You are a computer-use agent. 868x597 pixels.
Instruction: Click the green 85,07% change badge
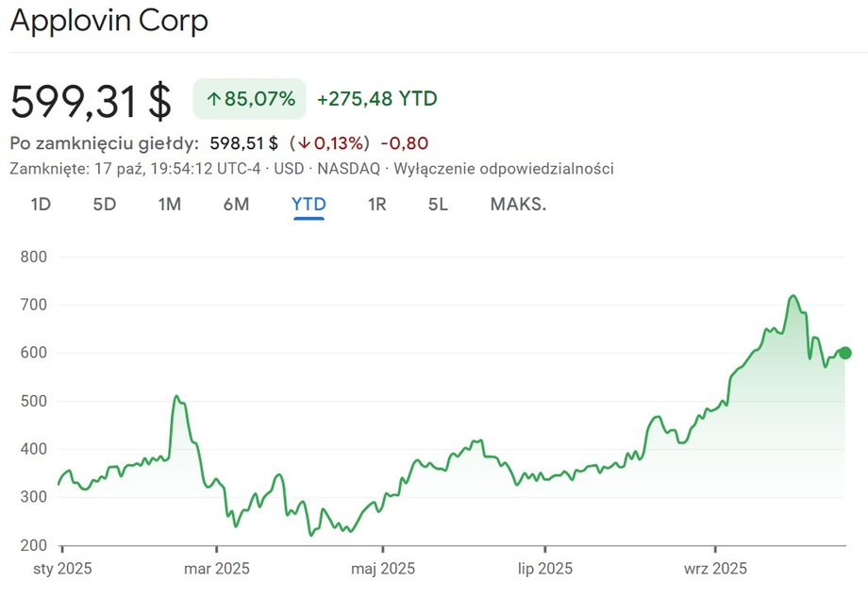(x=250, y=99)
